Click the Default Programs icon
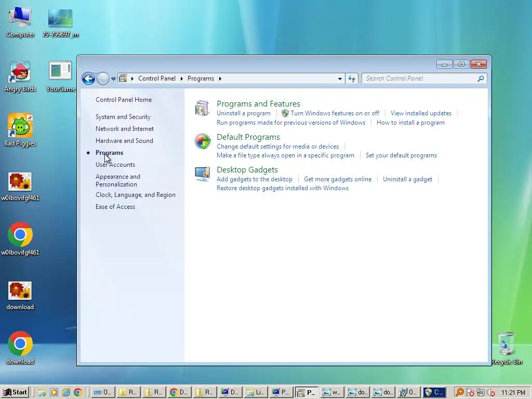532x399 pixels. [x=203, y=141]
